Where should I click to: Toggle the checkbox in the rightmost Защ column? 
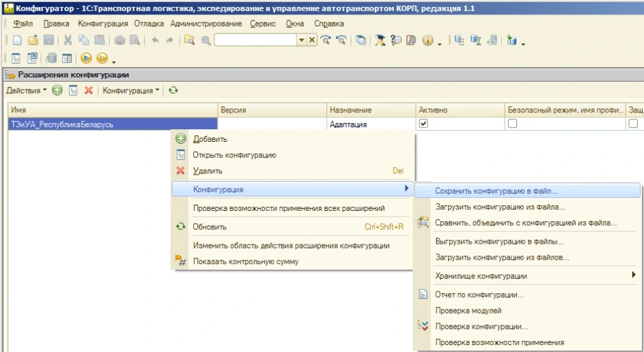pos(634,124)
